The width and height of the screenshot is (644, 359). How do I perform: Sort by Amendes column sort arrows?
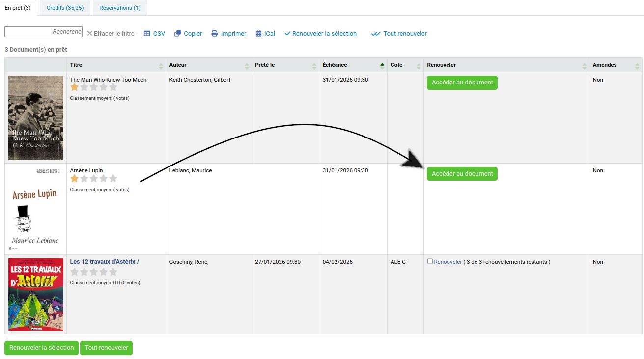coord(637,65)
